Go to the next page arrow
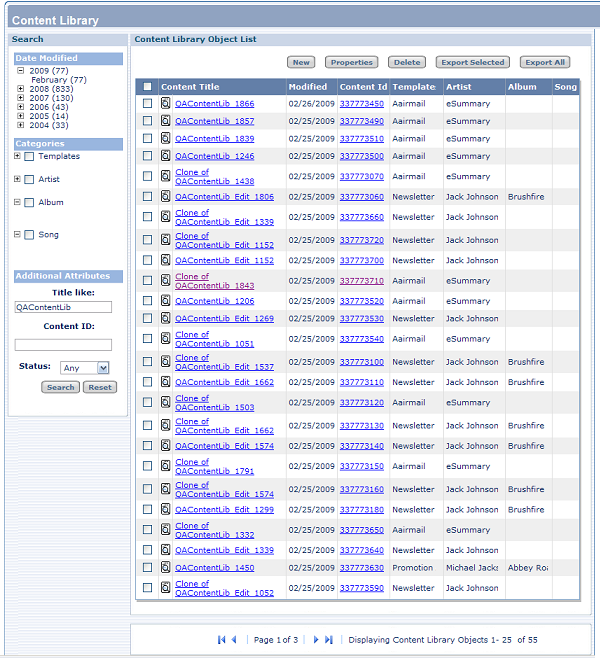 click(x=316, y=639)
